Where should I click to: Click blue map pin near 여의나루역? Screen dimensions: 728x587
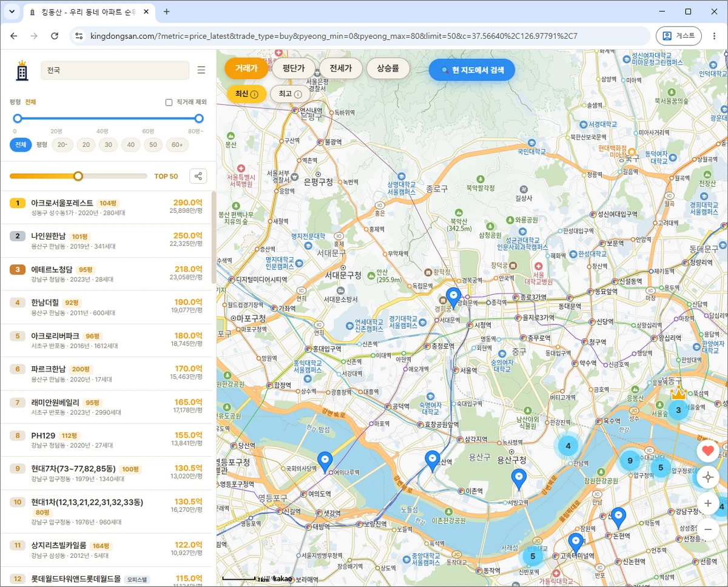[x=325, y=461]
